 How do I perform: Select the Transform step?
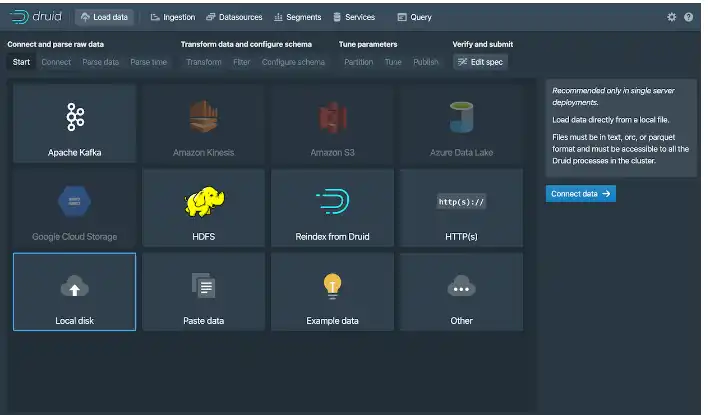[204, 62]
